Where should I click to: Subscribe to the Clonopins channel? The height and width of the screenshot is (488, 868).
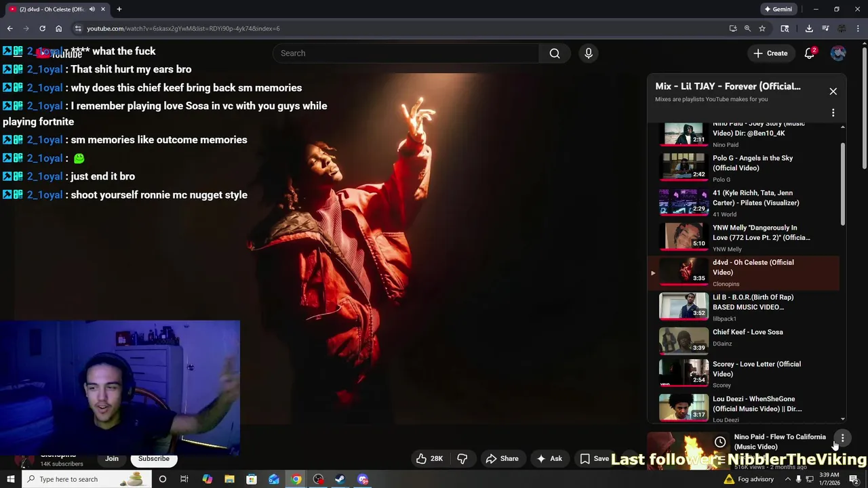click(154, 459)
